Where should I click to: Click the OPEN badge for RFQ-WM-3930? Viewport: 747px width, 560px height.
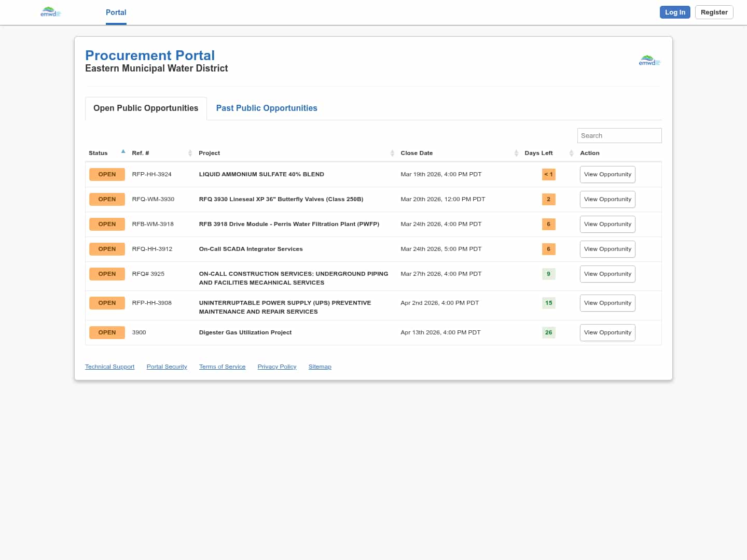pyautogui.click(x=107, y=199)
